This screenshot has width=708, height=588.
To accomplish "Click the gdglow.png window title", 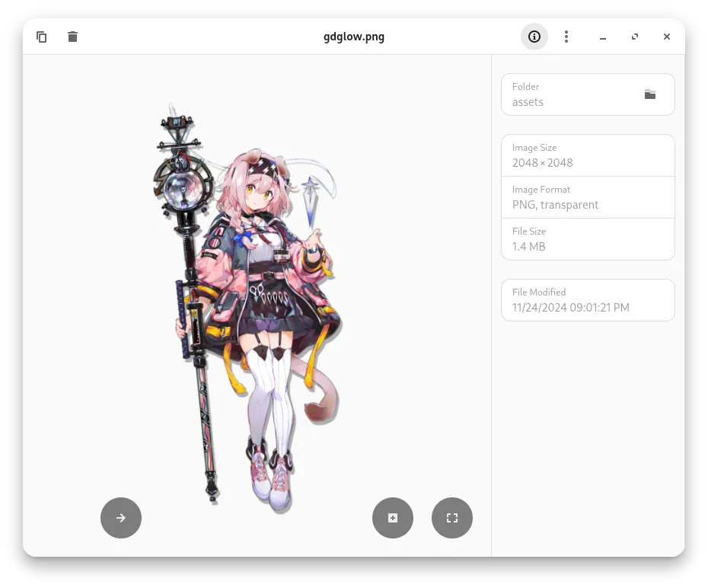I will [354, 37].
